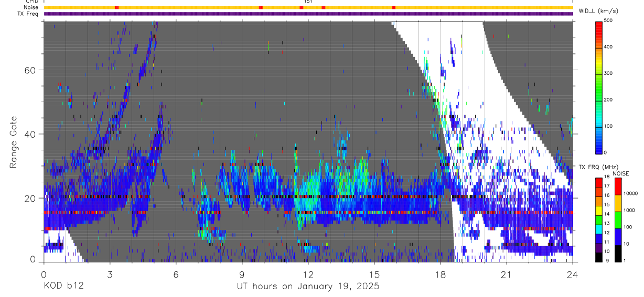Click the Range Gate y-axis label
The width and height of the screenshot is (644, 297).
point(14,142)
